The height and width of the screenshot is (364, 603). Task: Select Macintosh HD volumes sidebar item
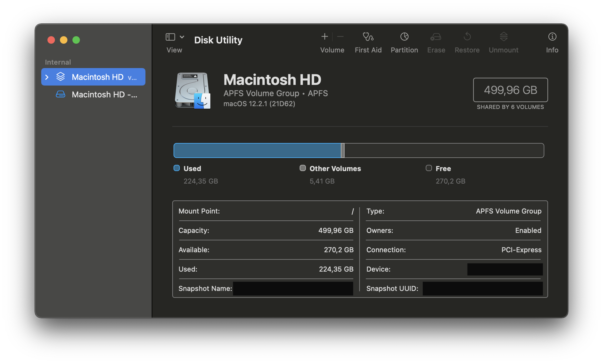pos(97,77)
